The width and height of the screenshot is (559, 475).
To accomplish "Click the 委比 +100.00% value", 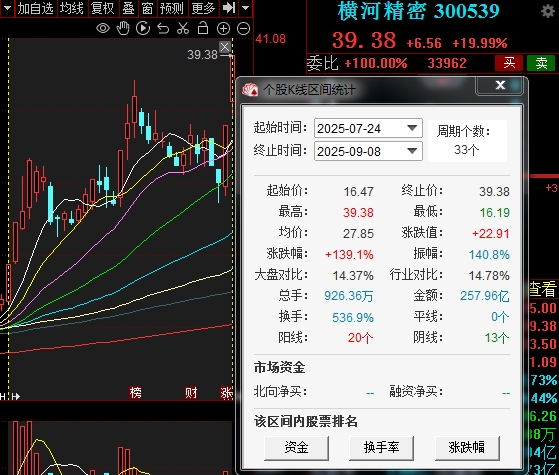I will coord(376,63).
